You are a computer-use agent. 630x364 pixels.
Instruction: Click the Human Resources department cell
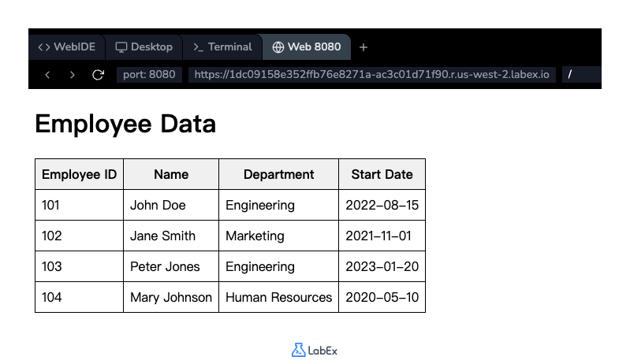278,297
